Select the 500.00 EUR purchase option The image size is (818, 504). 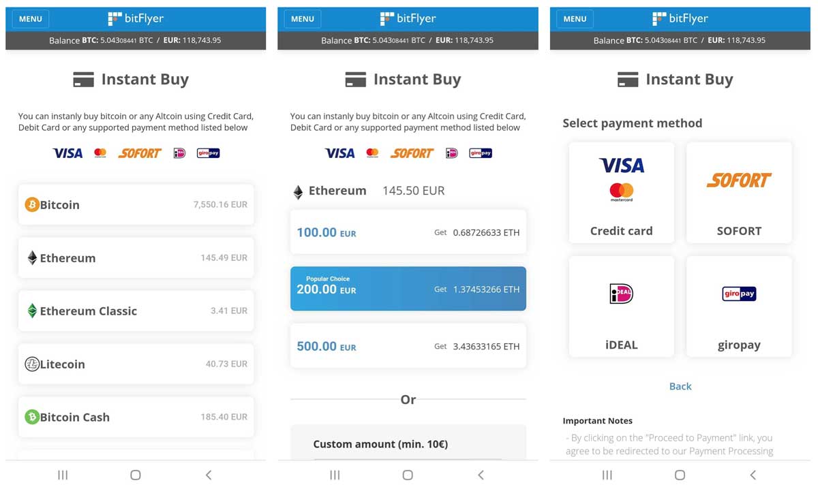408,346
